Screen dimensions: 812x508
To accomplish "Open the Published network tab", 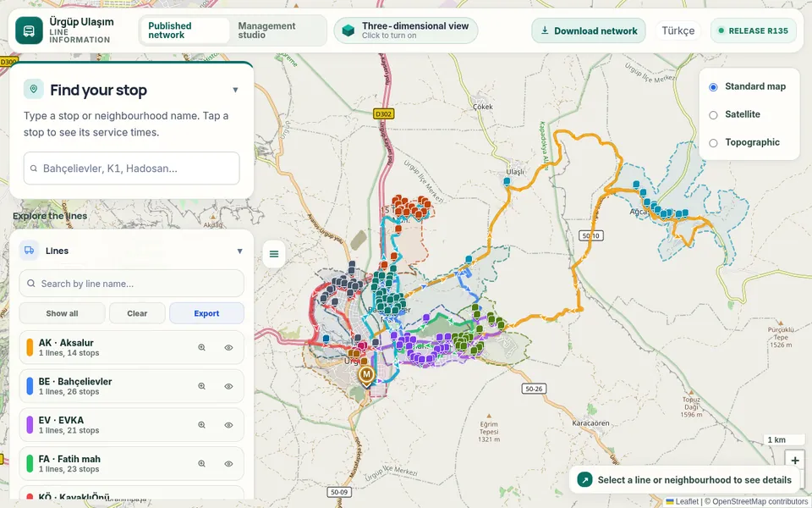I will click(x=185, y=30).
